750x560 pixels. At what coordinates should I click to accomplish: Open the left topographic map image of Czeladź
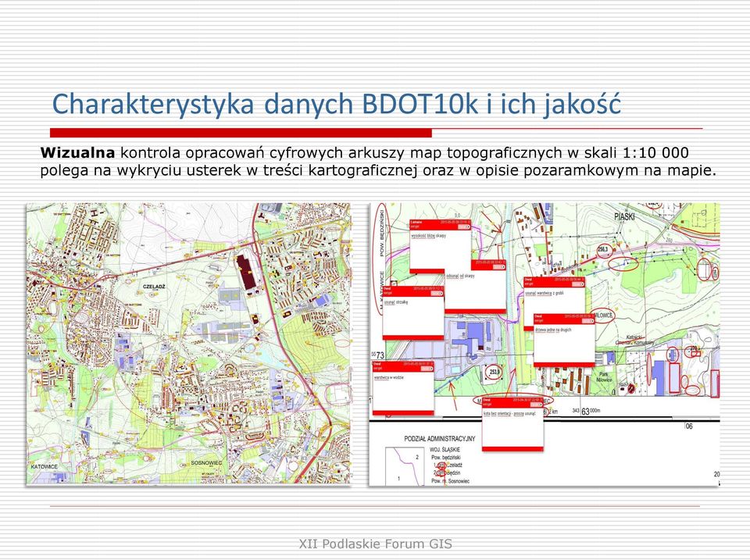tap(188, 344)
